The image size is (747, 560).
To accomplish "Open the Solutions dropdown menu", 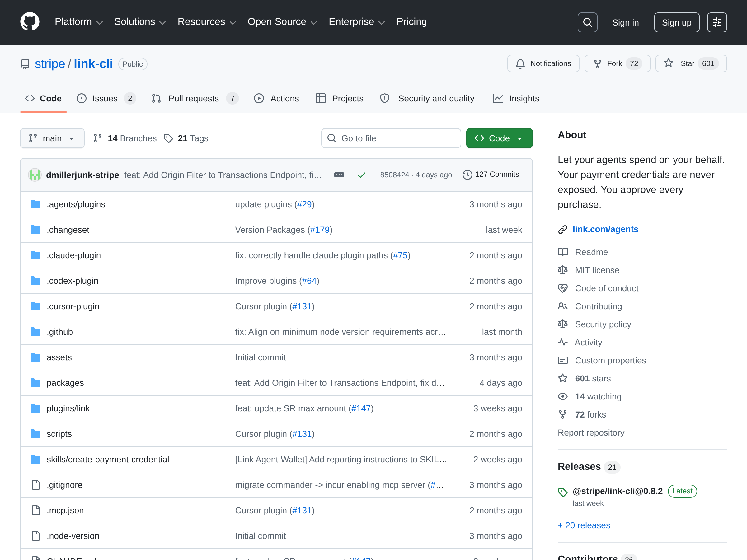I will click(x=140, y=22).
